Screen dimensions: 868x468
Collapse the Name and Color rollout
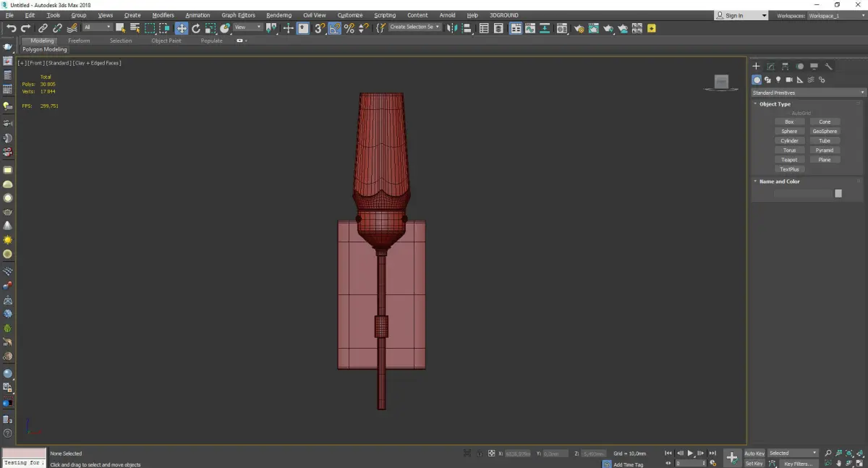click(779, 182)
